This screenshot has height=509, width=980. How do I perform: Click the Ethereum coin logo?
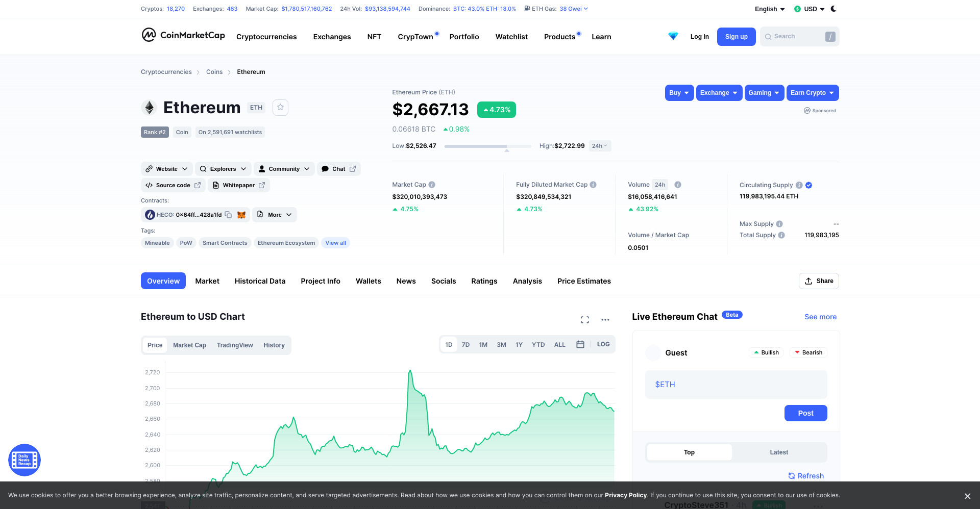click(149, 108)
